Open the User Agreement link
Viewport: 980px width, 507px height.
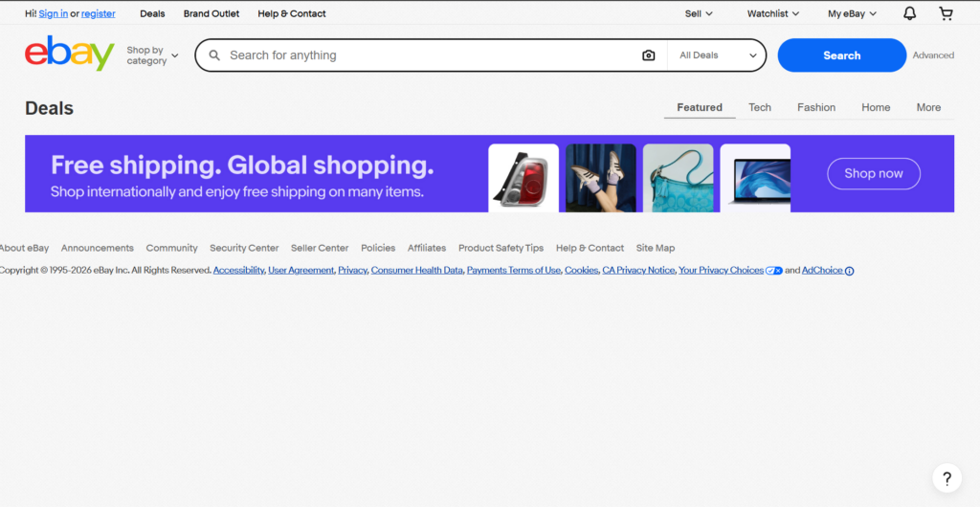(301, 271)
